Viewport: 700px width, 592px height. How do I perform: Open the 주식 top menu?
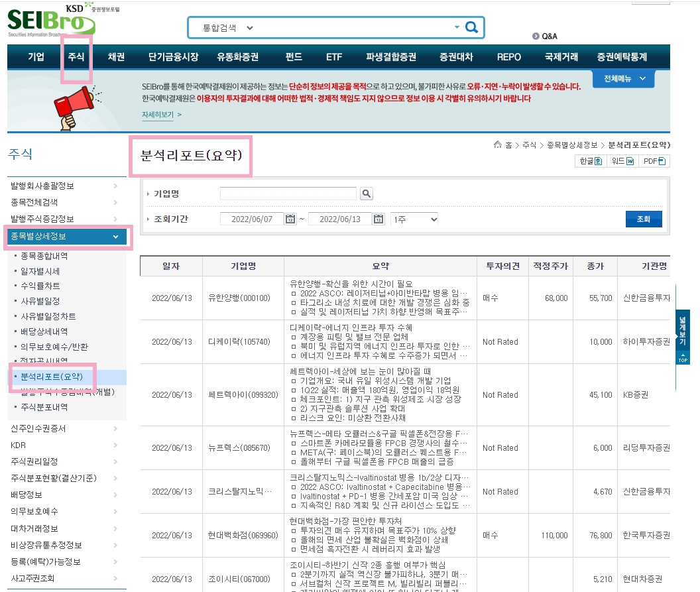[76, 57]
